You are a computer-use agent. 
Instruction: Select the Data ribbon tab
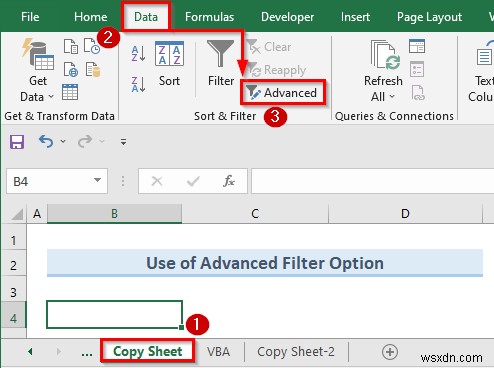point(146,17)
